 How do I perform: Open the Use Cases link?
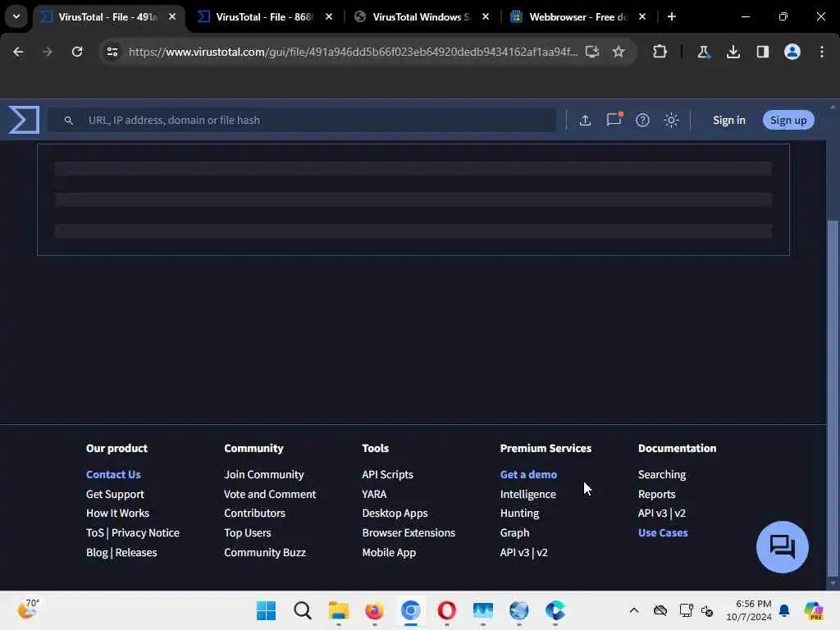point(663,532)
